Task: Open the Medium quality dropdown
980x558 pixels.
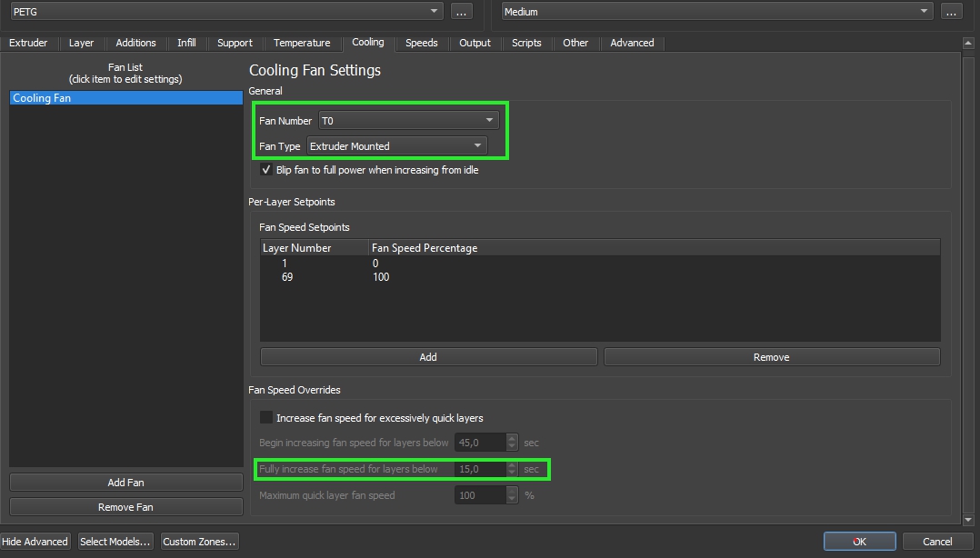Action: click(718, 12)
